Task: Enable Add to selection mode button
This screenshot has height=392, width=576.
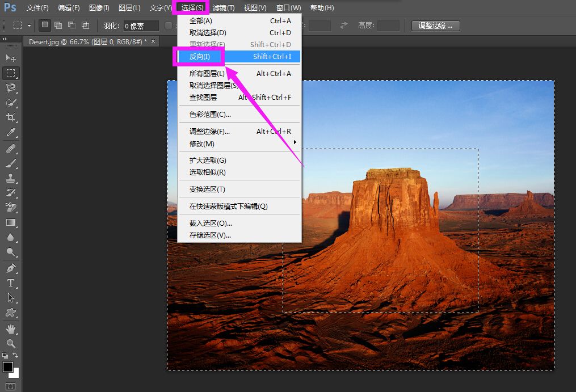Action: click(58, 25)
